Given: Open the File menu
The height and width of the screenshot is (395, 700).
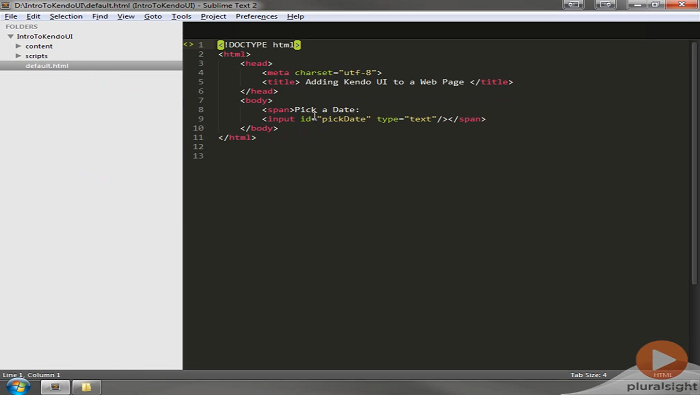Looking at the screenshot, I should coord(11,17).
